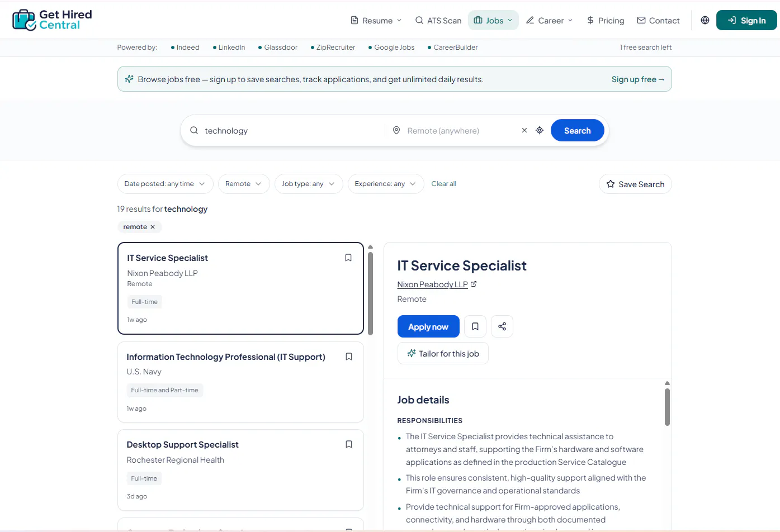Image resolution: width=780 pixels, height=532 pixels.
Task: Share the IT Service Specialist job
Action: 502,326
